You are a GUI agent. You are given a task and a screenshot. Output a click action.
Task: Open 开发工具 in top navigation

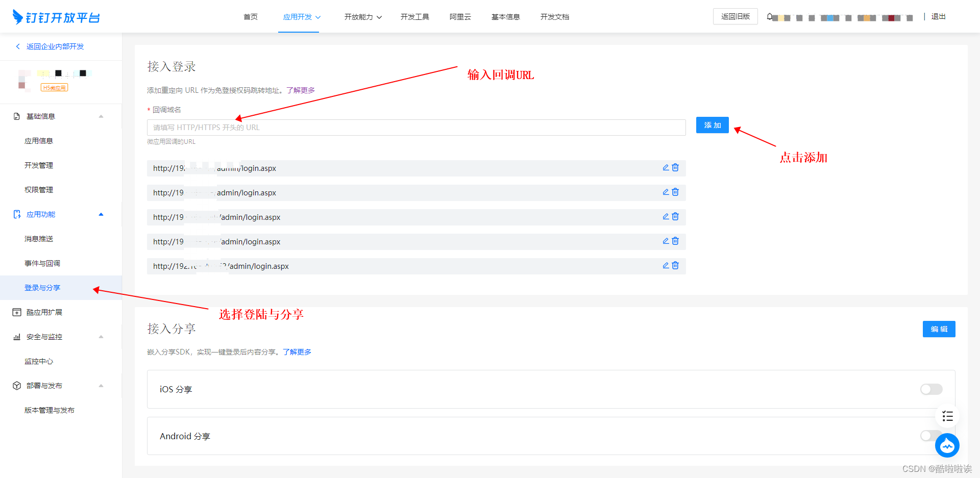pos(415,17)
